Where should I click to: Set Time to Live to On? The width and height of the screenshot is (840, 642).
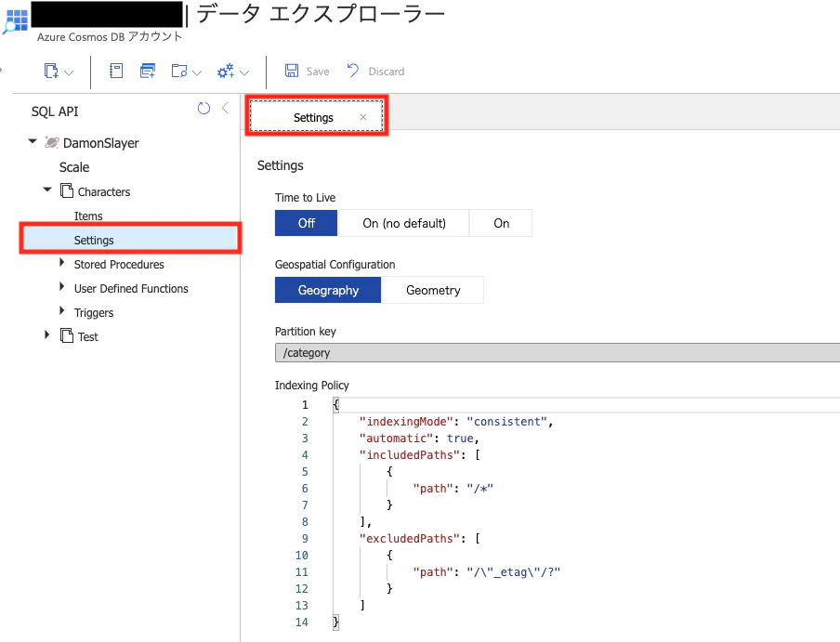click(502, 223)
